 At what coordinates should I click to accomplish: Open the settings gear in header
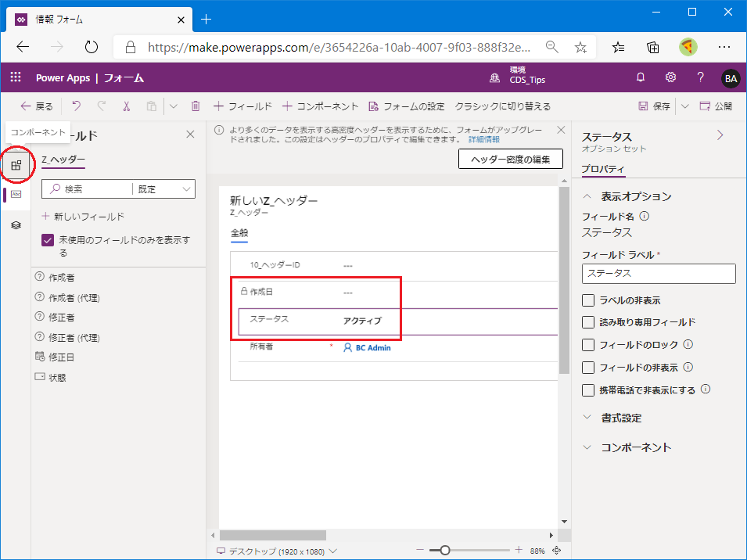[670, 77]
